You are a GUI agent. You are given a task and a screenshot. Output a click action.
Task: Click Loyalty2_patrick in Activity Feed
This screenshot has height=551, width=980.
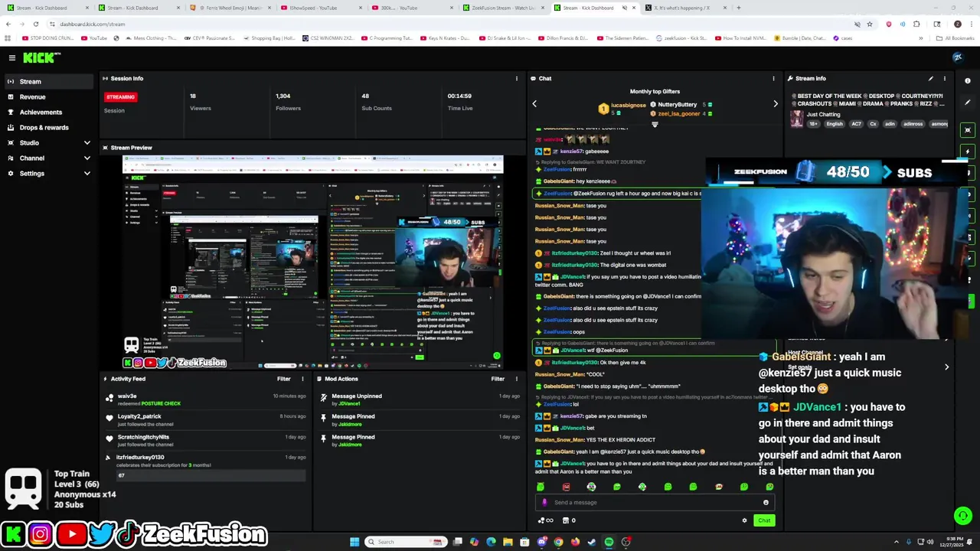139,416
